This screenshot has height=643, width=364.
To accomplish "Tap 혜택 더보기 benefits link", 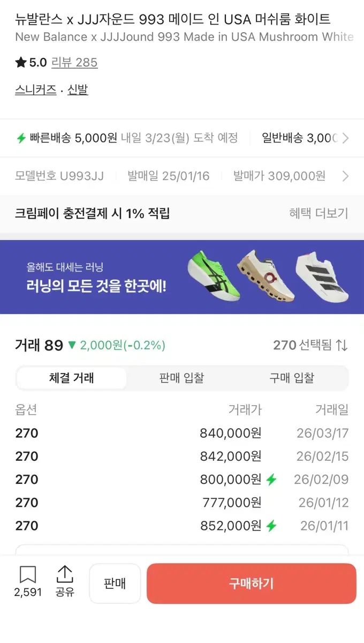I will click(318, 214).
